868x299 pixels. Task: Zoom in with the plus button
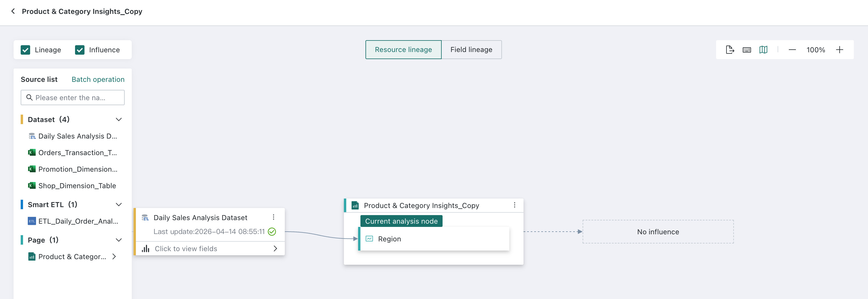(839, 50)
